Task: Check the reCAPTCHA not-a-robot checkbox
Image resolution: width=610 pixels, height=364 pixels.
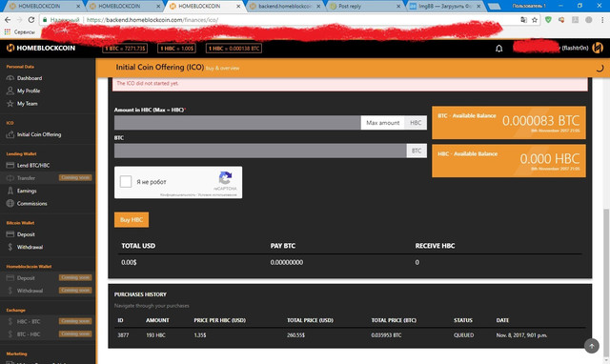Action: pos(126,182)
